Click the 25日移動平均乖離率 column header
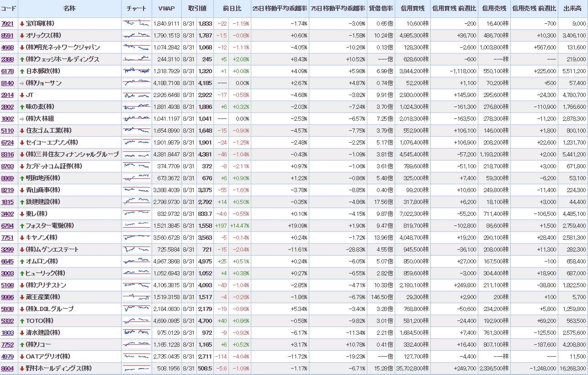Image resolution: width=588 pixels, height=375 pixels. 280,9
